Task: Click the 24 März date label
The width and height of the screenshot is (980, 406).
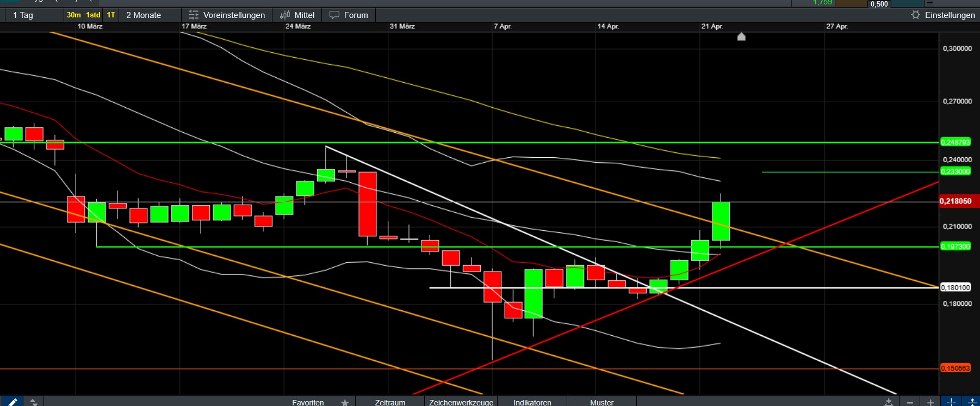Action: 298,26
